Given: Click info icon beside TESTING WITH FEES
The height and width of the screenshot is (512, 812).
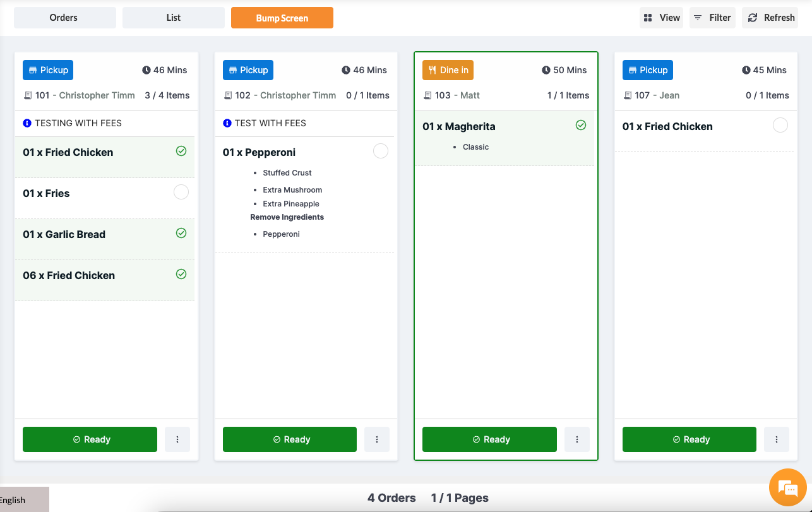Looking at the screenshot, I should (x=27, y=123).
